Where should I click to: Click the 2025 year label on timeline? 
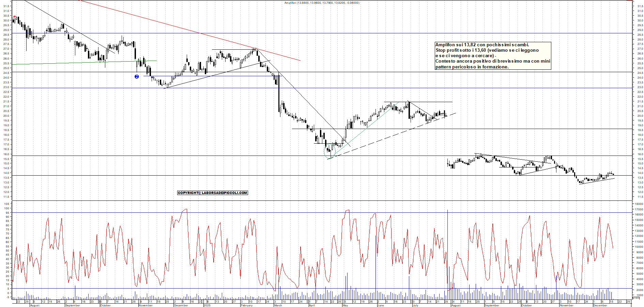(x=207, y=305)
